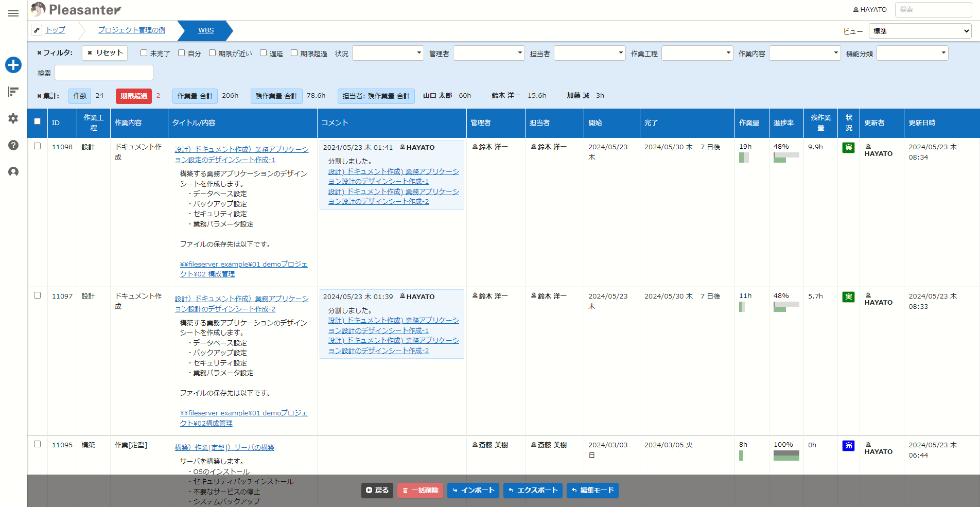Click the エクスポート button
The height and width of the screenshot is (507, 980).
point(533,491)
